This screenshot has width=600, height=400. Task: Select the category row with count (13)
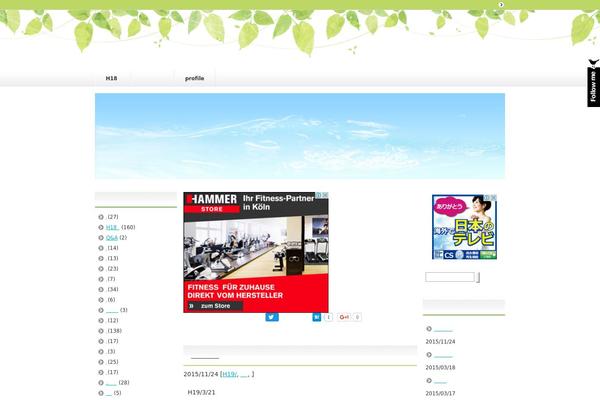[x=108, y=258]
